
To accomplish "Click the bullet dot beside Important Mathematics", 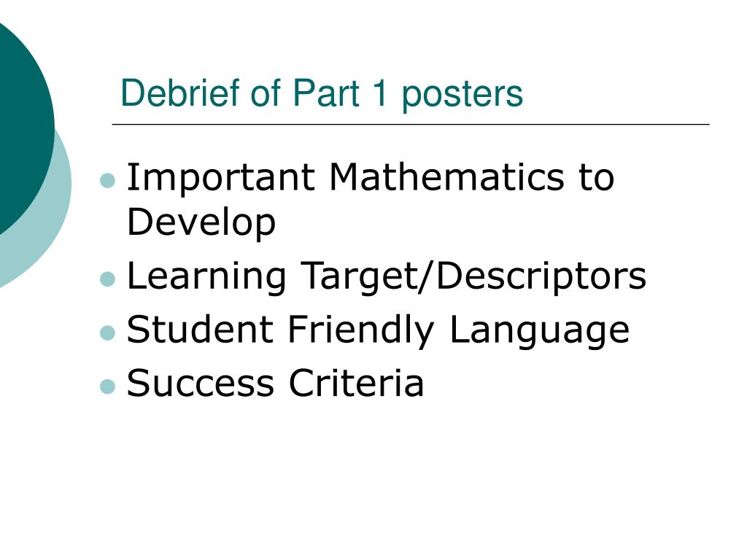I will click(108, 181).
